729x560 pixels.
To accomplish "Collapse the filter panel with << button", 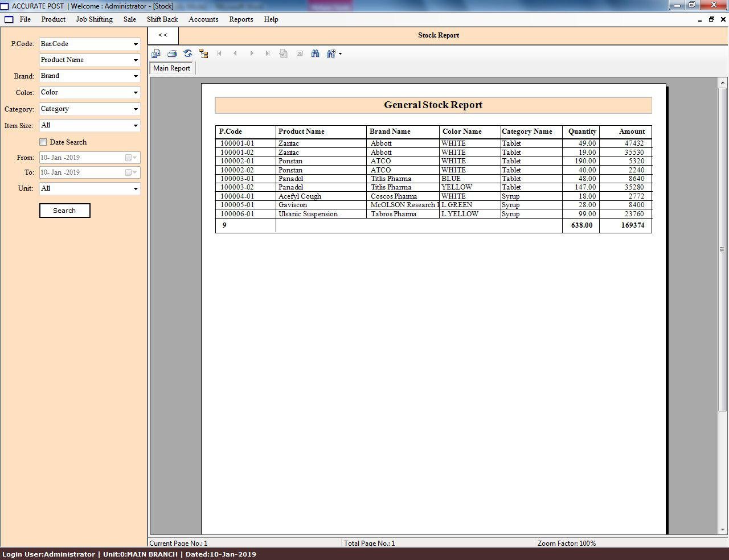I will coord(163,35).
